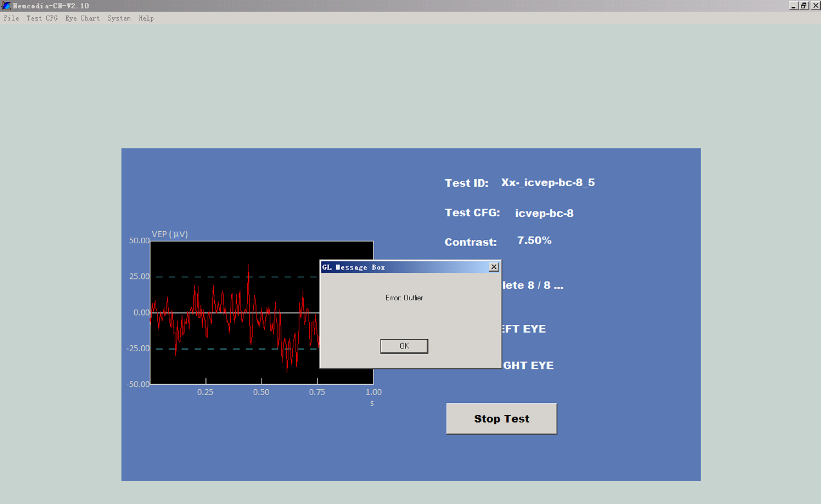Click the 7.50% contrast value
The image size is (821, 504).
coord(534,241)
